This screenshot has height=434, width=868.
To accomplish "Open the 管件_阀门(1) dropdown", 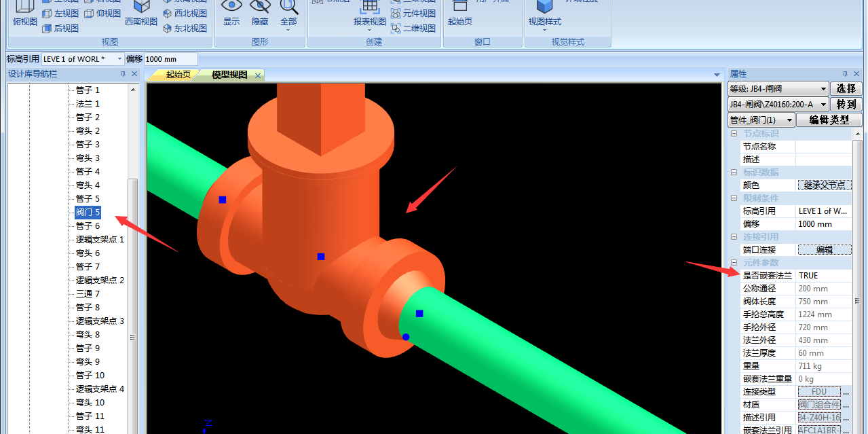I will coord(789,120).
